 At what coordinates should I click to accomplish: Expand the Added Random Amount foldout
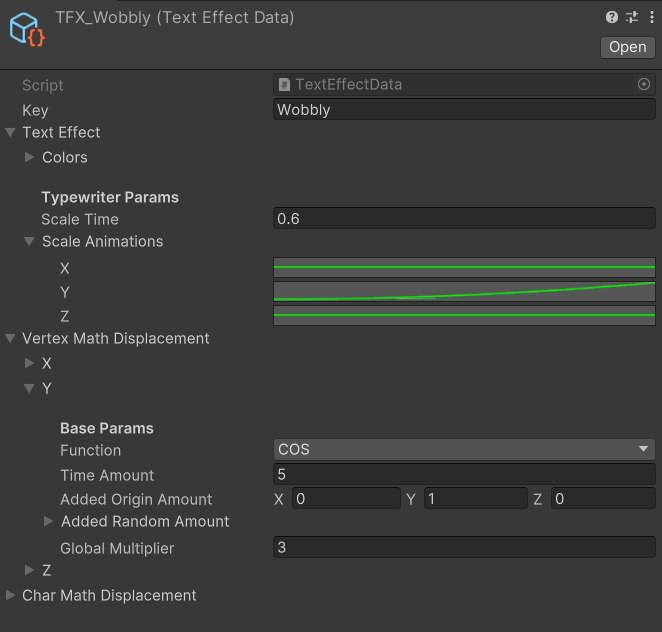pyautogui.click(x=49, y=521)
